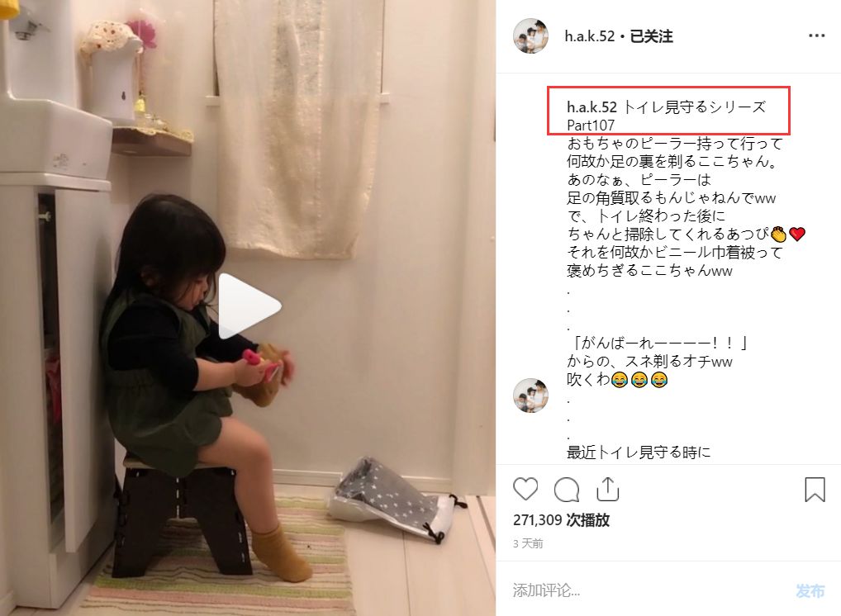Click the Part107 caption text
841x616 pixels.
(591, 126)
